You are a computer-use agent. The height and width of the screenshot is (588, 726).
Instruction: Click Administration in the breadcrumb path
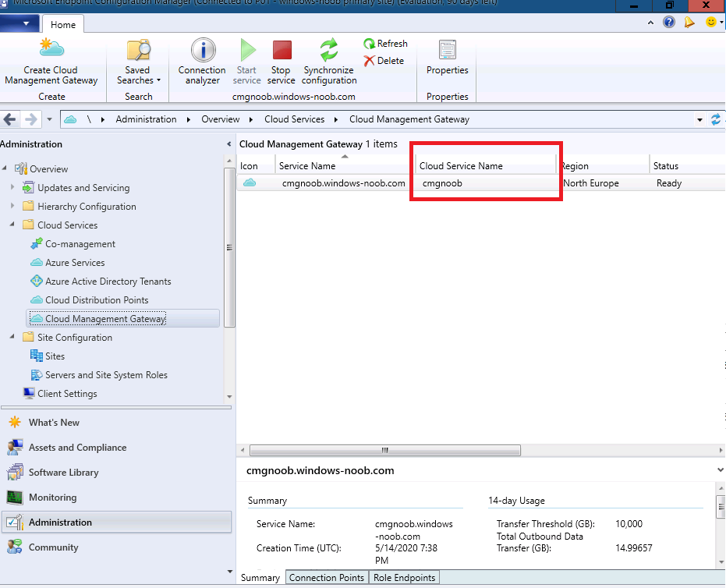click(146, 119)
